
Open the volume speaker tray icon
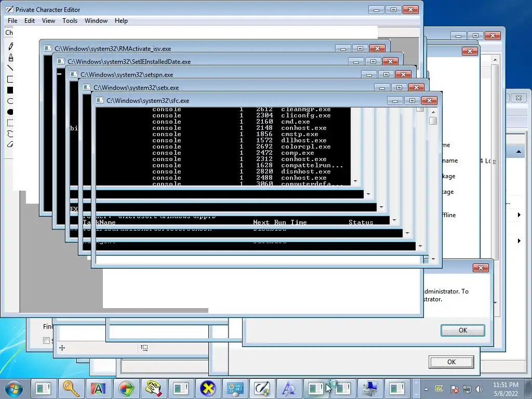[x=479, y=389]
